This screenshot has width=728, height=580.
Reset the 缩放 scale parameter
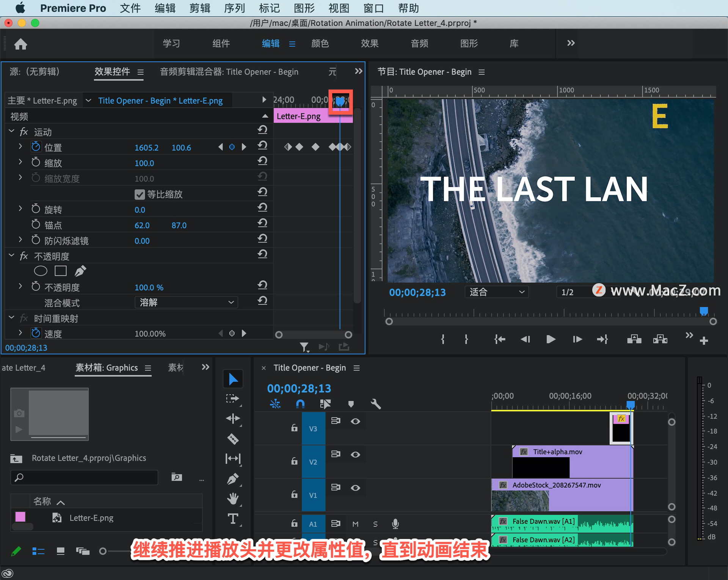[262, 161]
